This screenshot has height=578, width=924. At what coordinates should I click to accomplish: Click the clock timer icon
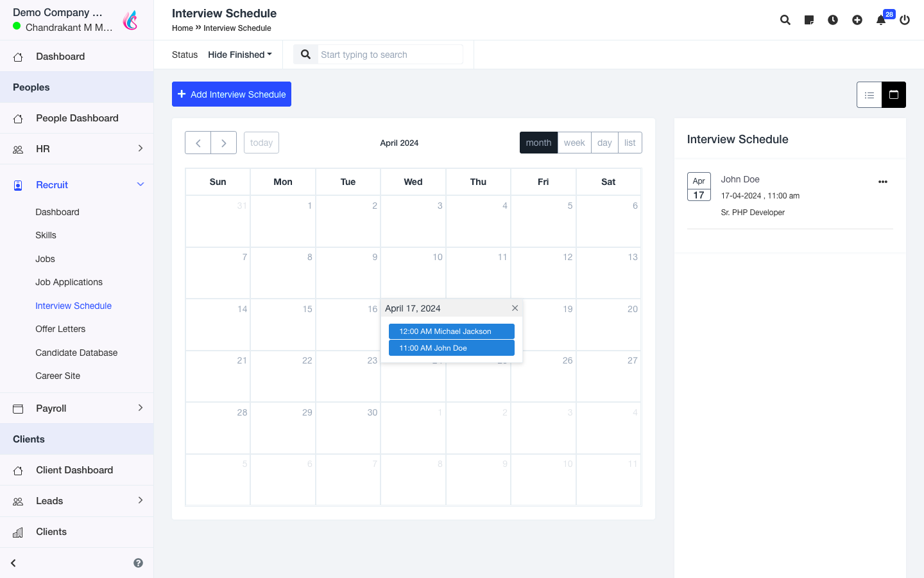(x=833, y=20)
